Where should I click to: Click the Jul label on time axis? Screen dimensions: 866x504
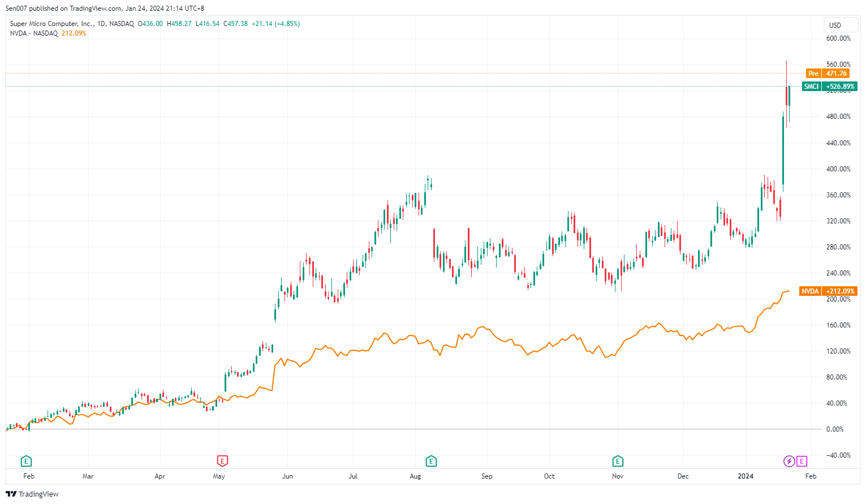point(353,476)
